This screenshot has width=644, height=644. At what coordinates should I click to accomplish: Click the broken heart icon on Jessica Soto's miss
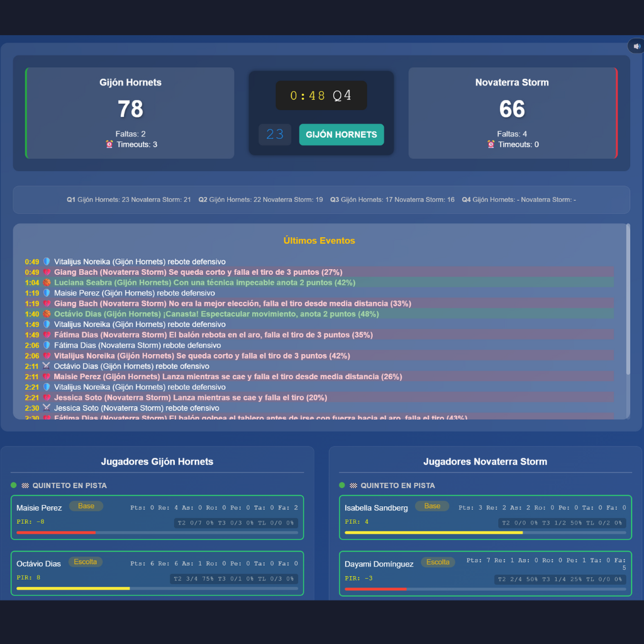pos(46,397)
